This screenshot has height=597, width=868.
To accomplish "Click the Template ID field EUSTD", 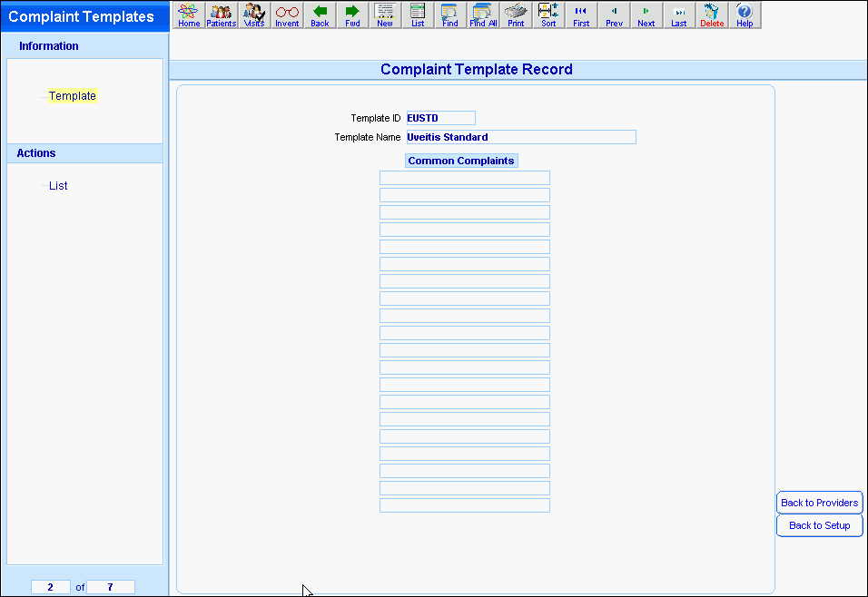I will pyautogui.click(x=440, y=118).
